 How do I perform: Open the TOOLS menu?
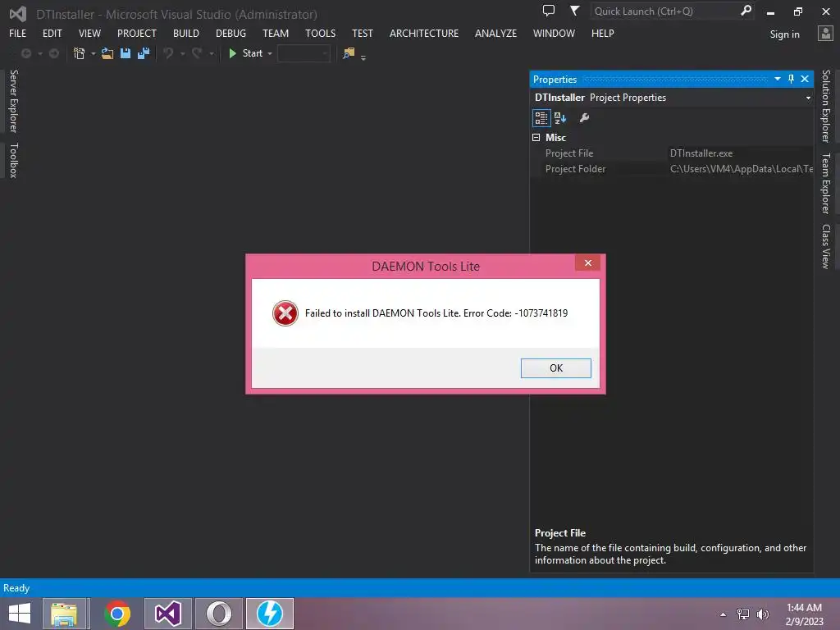pyautogui.click(x=321, y=33)
